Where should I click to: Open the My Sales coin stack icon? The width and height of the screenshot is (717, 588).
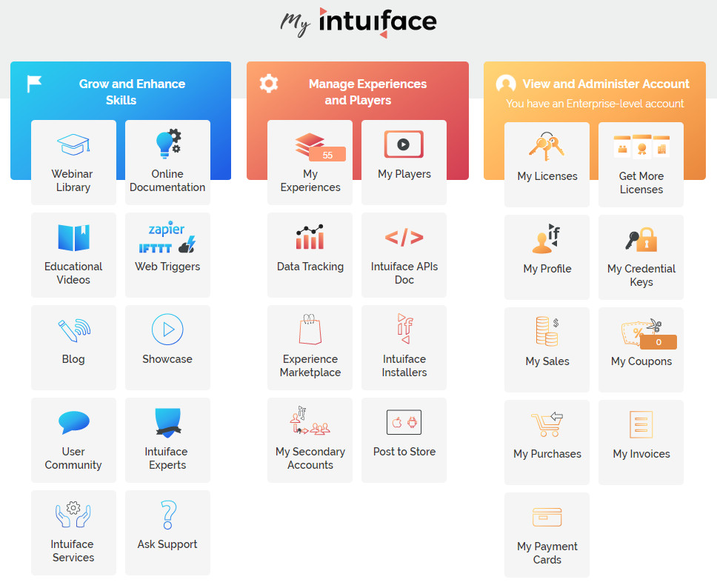pyautogui.click(x=547, y=331)
